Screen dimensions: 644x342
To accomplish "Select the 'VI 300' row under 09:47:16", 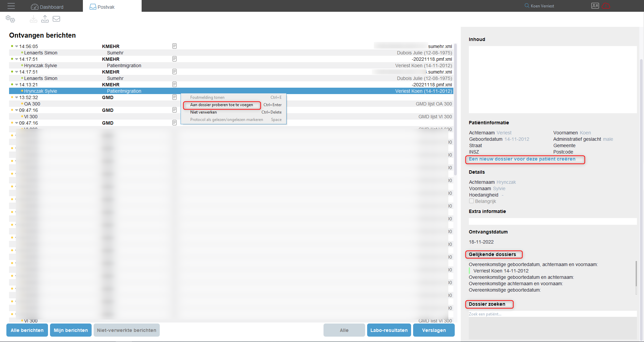I will (231, 117).
